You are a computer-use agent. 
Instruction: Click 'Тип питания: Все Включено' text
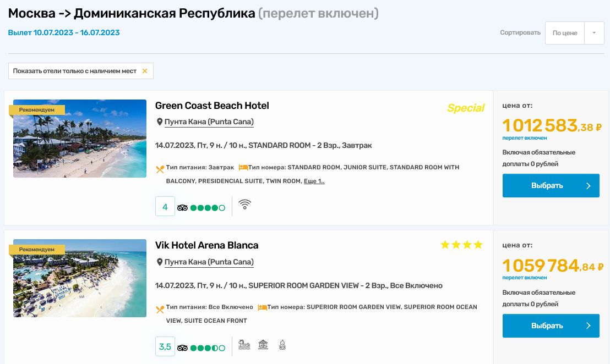click(x=209, y=307)
